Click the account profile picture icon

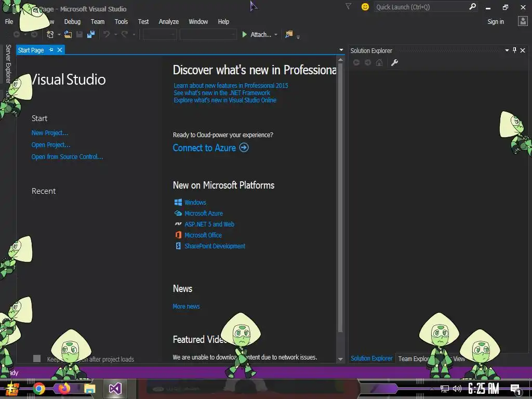[523, 21]
